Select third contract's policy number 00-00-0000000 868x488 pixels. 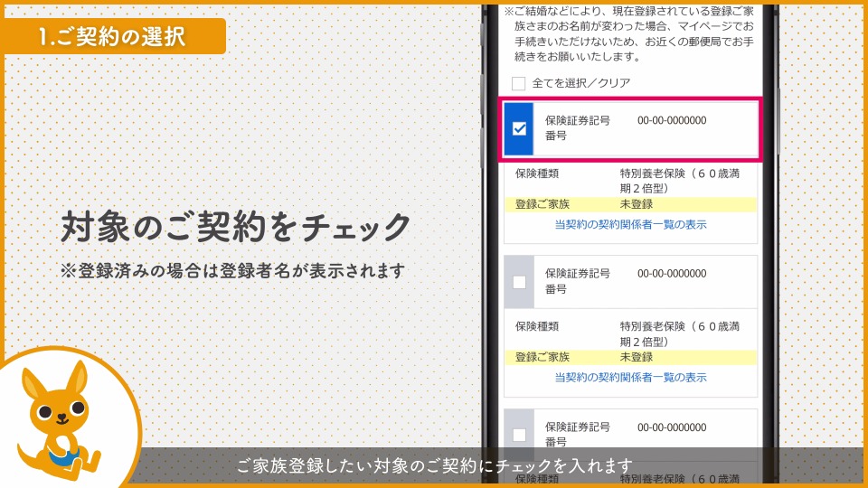(x=672, y=427)
